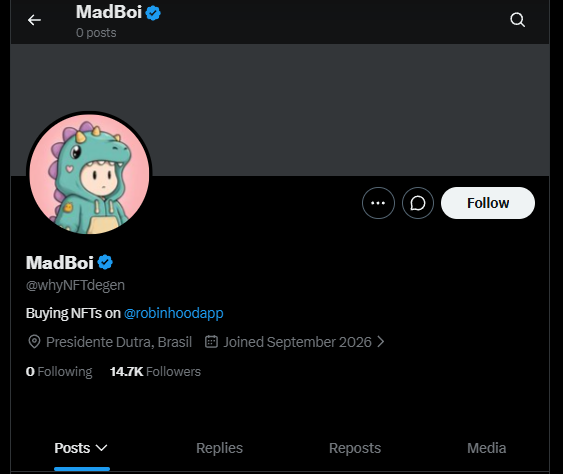This screenshot has height=474, width=563.
Task: Open the dinosaur hoodie profile picture
Action: pos(89,174)
